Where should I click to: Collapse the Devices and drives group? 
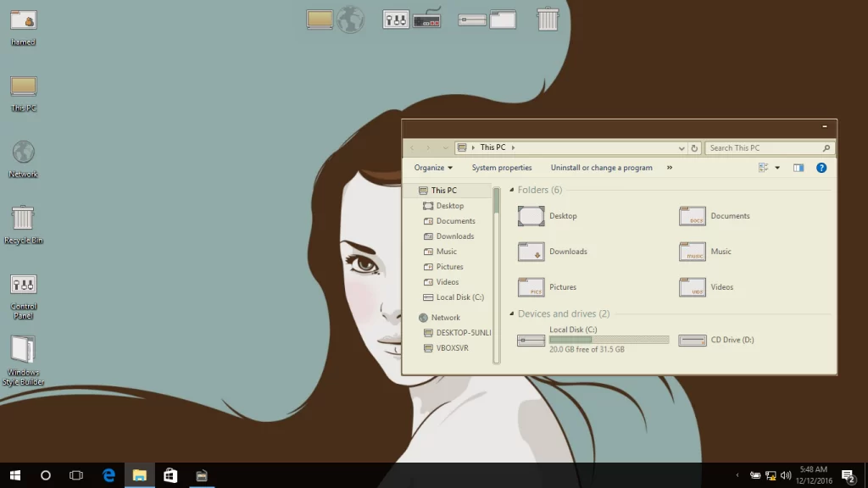pos(512,314)
